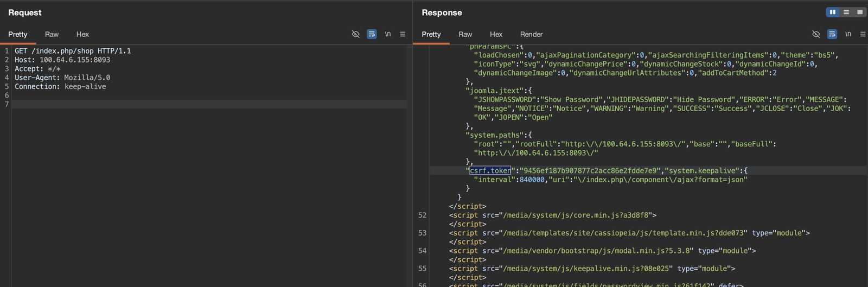Switch to the Request Pretty tab
This screenshot has height=287, width=868.
(18, 34)
